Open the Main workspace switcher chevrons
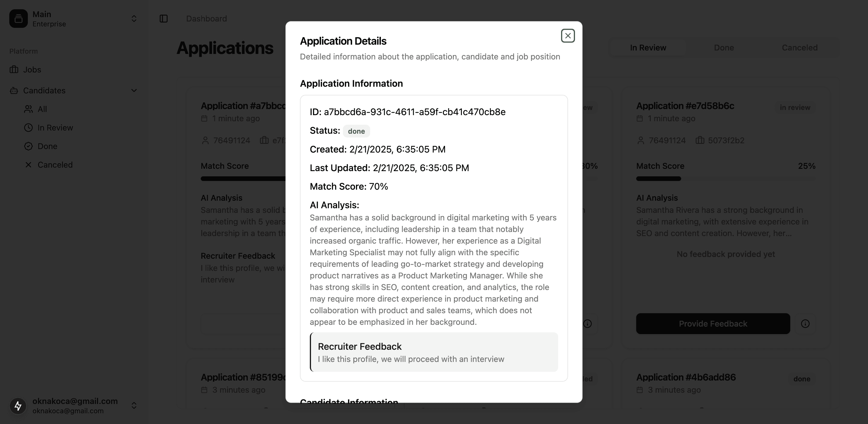This screenshot has height=424, width=868. click(134, 19)
